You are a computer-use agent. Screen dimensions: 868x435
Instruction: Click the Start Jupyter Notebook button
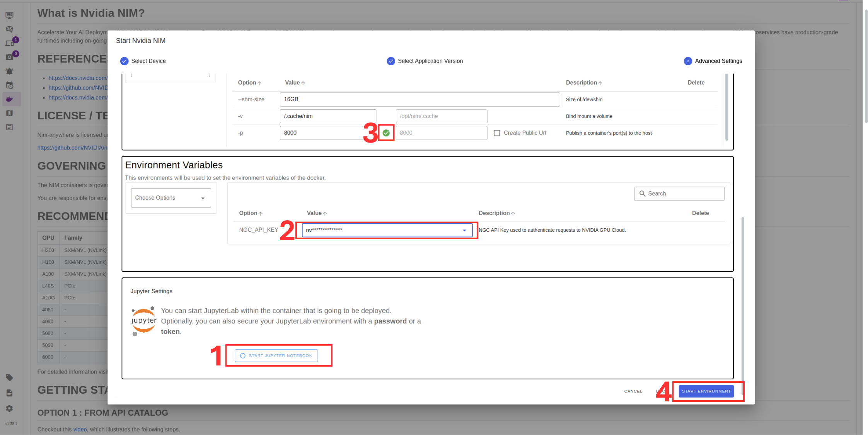[276, 355]
